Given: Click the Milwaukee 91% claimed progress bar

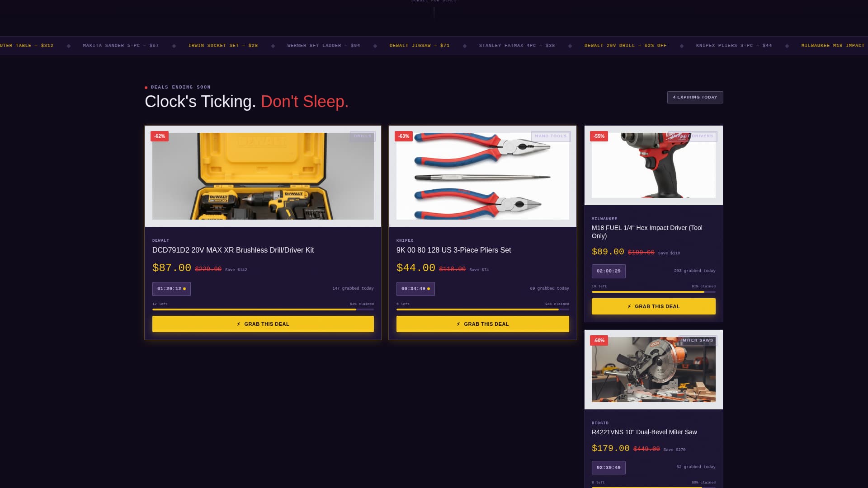Looking at the screenshot, I should point(653,292).
